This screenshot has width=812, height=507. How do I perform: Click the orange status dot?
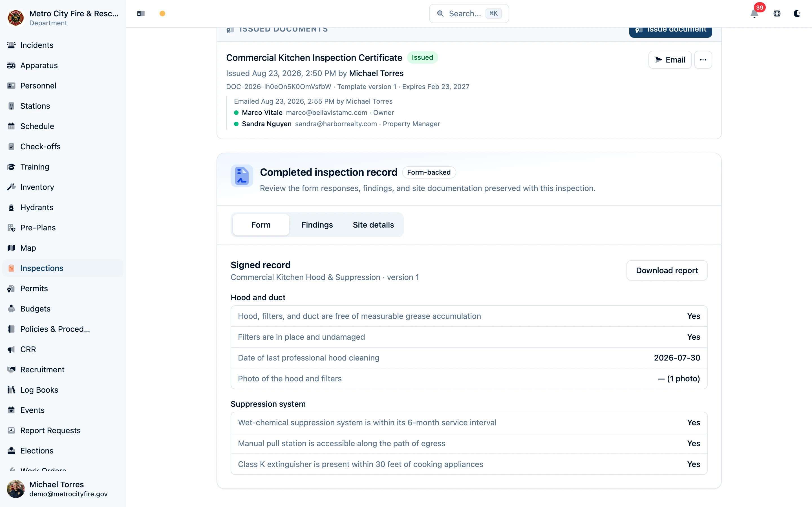(x=162, y=14)
